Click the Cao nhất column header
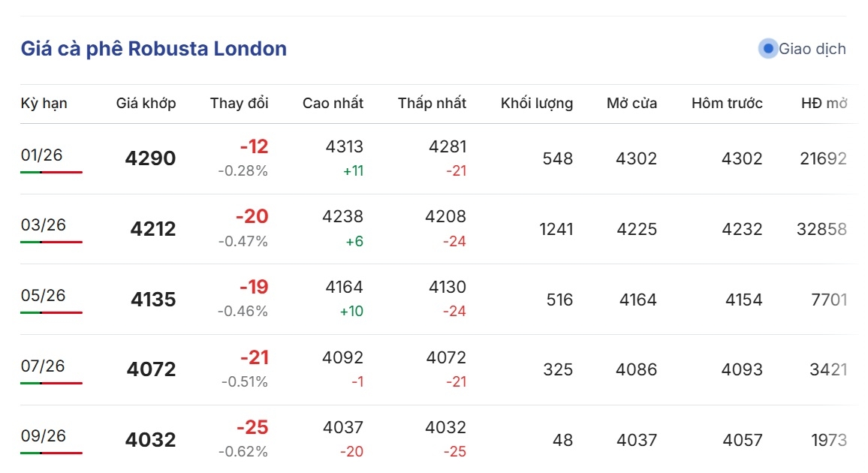 [333, 104]
